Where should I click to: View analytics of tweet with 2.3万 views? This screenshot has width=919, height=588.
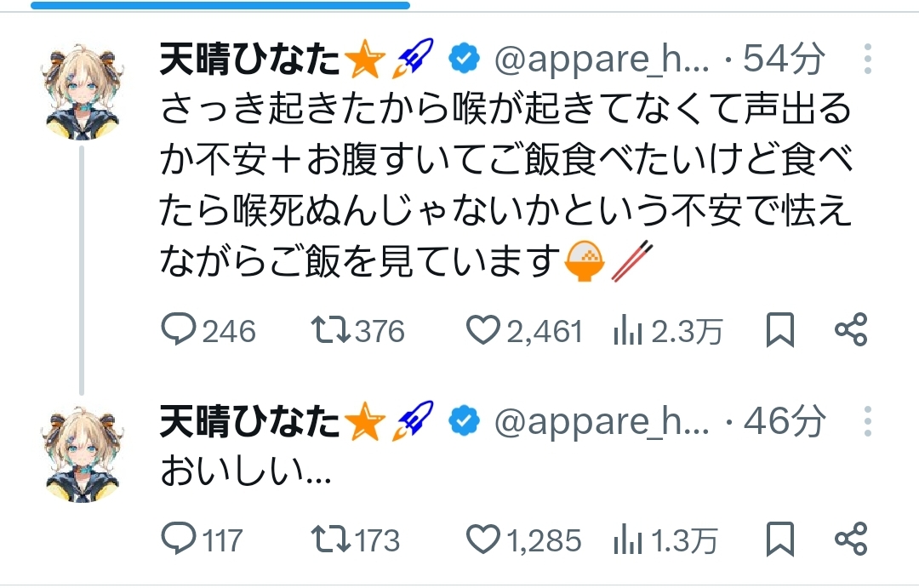pos(627,331)
